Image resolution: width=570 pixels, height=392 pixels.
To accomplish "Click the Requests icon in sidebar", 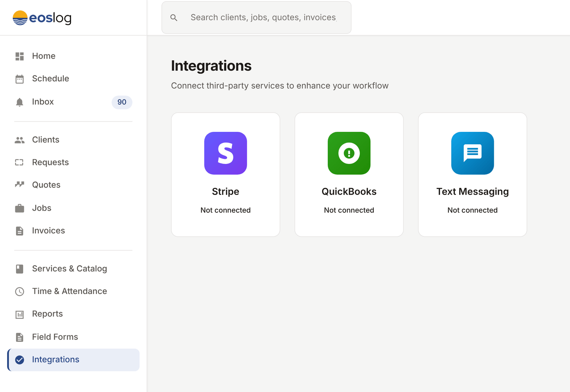I will (x=19, y=163).
